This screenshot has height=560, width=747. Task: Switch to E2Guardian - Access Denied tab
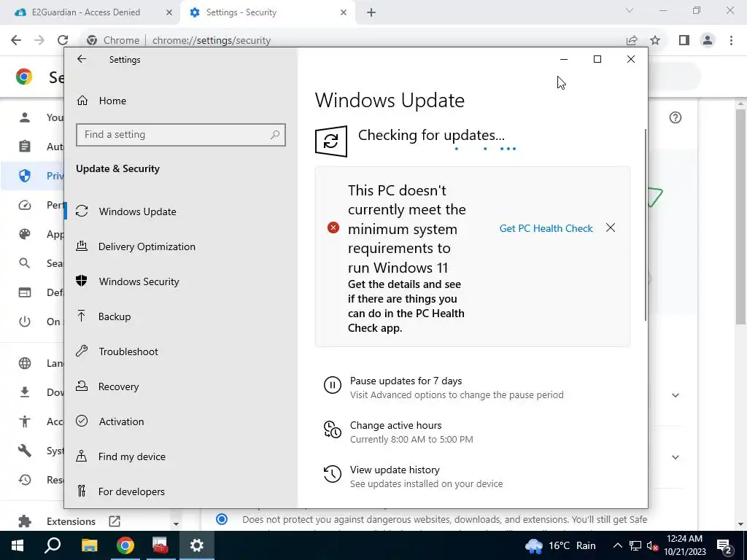86,12
